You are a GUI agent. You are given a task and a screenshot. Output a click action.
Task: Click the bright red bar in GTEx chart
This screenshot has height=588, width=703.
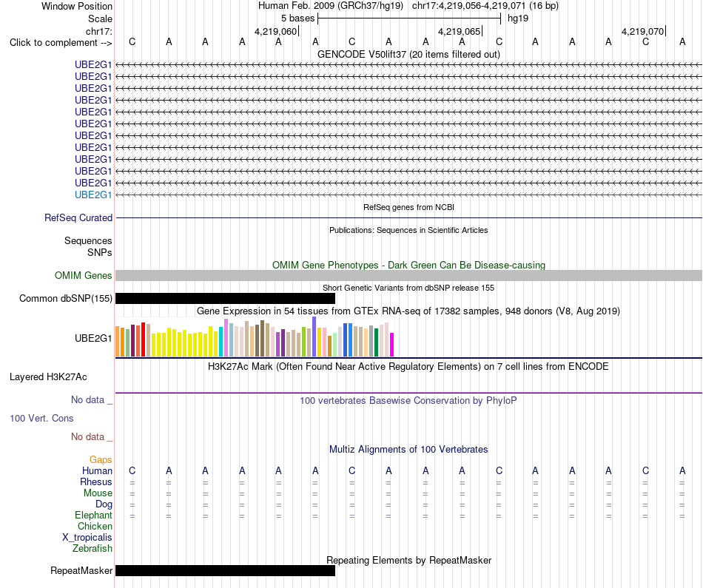(x=143, y=339)
